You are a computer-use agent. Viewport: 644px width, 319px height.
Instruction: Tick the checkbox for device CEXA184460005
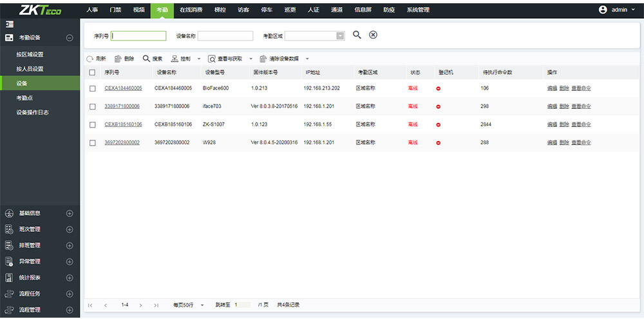(93, 88)
